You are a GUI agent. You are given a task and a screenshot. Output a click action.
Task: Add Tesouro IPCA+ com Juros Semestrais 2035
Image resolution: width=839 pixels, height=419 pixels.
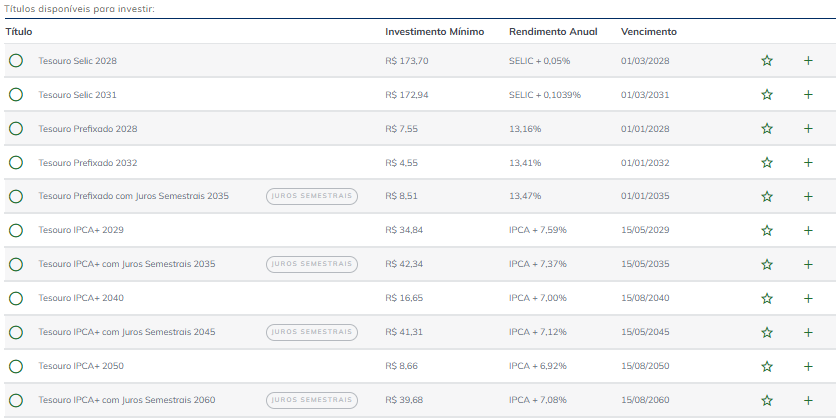808,264
